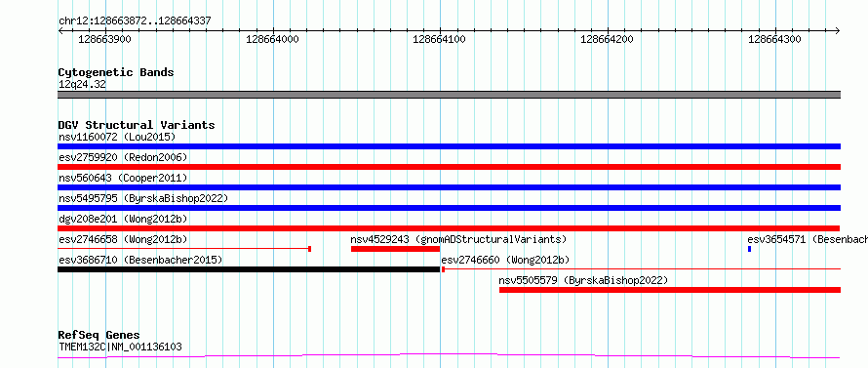Click the 128663900 ruler position

coord(105,39)
